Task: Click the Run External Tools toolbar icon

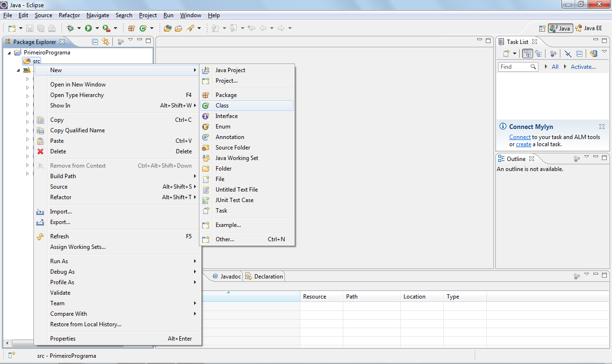Action: 106,28
